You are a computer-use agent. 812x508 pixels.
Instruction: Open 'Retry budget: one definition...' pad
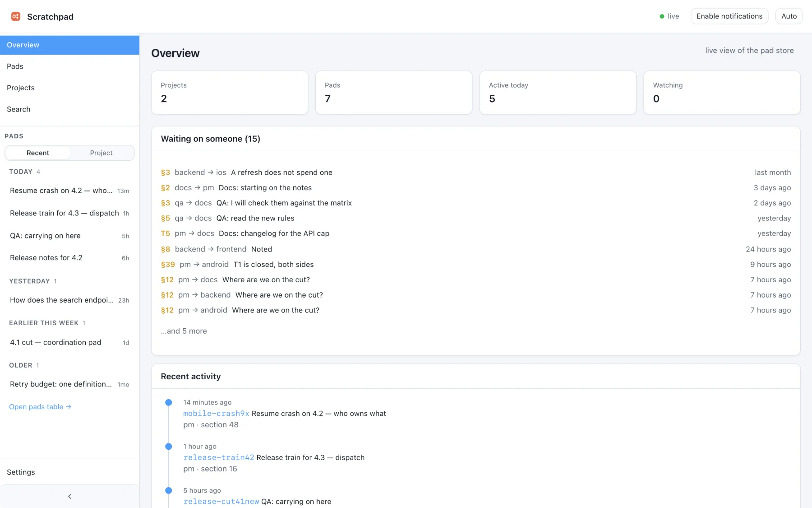coord(69,384)
